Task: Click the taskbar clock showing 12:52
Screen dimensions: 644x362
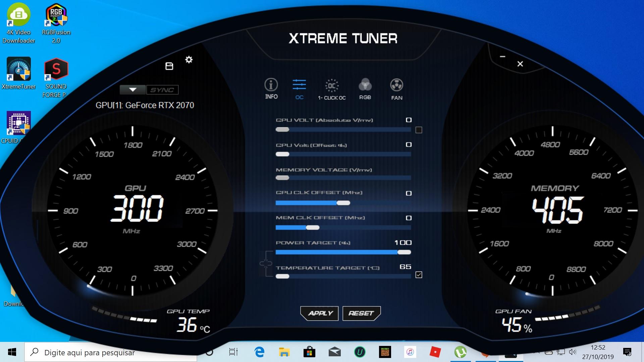Action: point(598,348)
